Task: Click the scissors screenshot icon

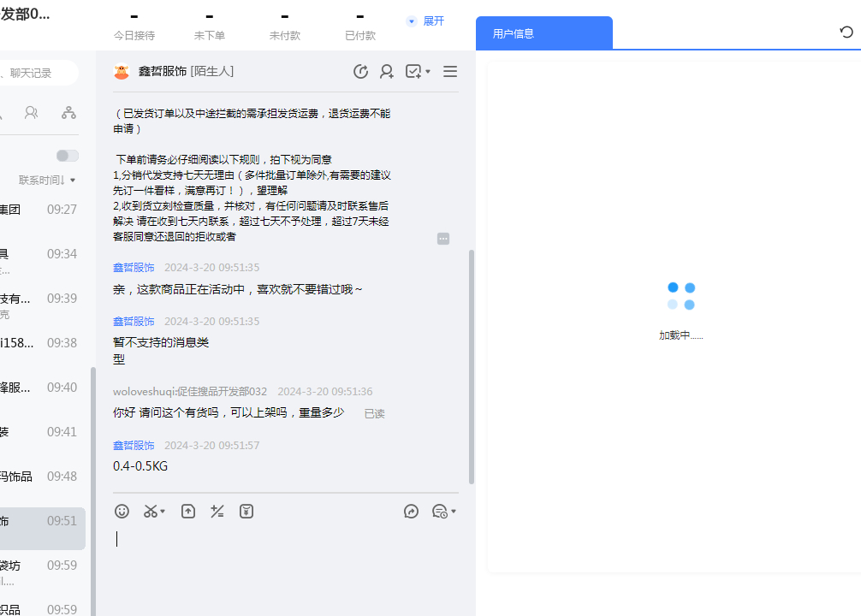Action: coord(151,512)
